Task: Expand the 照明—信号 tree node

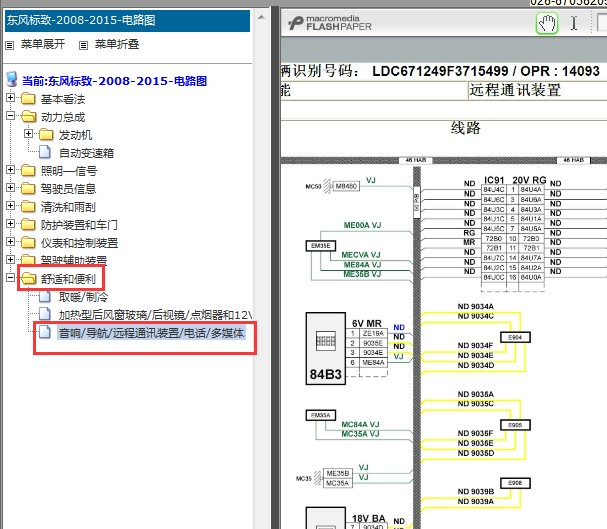Action: [x=10, y=169]
